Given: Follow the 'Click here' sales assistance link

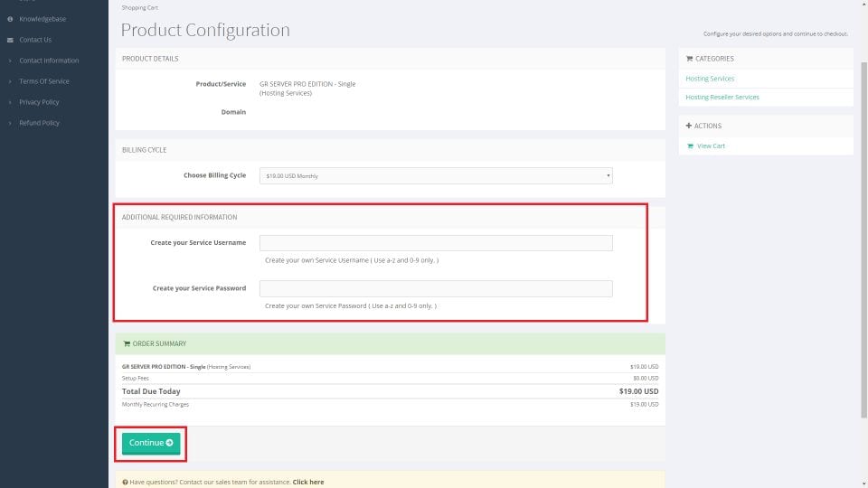Looking at the screenshot, I should click(x=308, y=483).
